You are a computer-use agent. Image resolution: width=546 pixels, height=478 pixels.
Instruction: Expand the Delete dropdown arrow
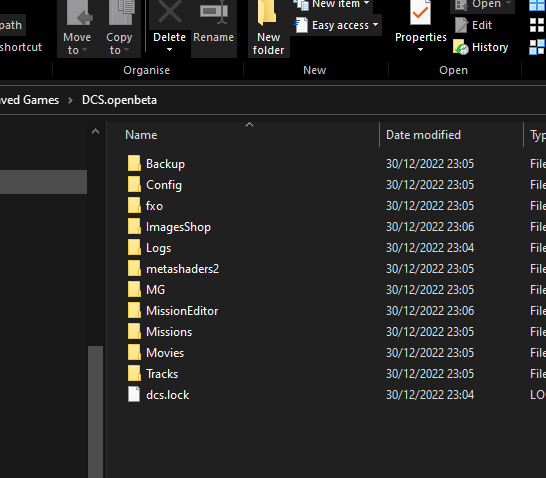pyautogui.click(x=170, y=50)
